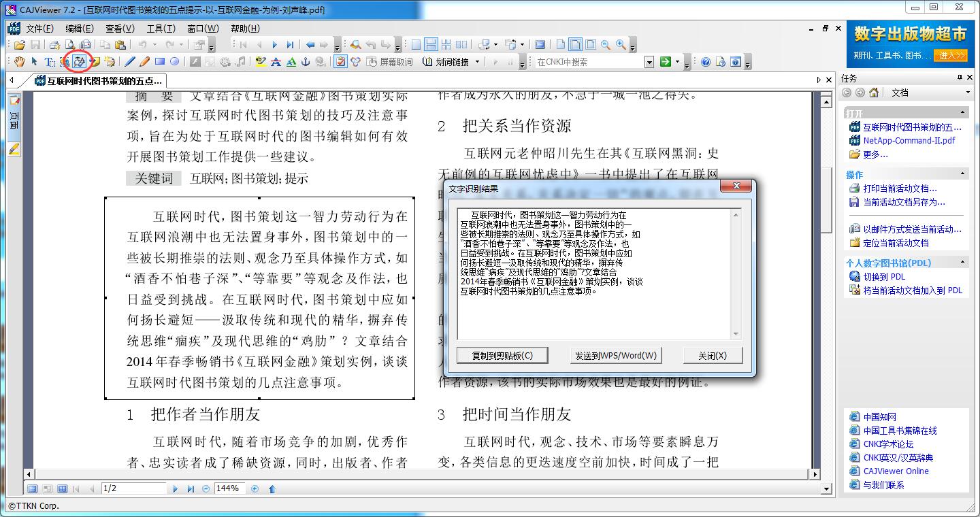Apply the highlight text tool

pos(261,62)
